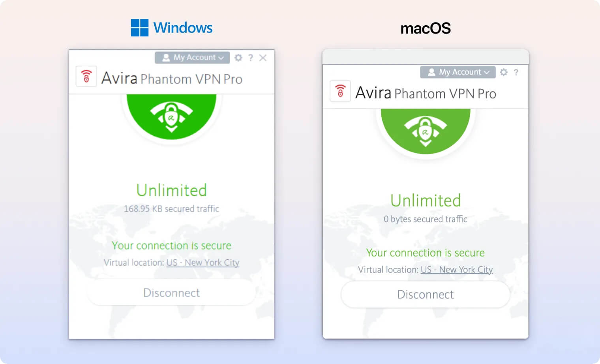600x364 pixels.
Task: Click the help question mark on Windows app
Action: (x=251, y=58)
